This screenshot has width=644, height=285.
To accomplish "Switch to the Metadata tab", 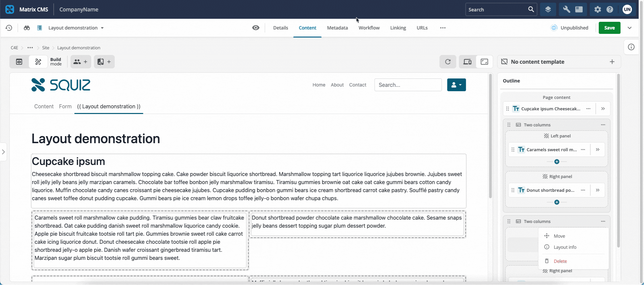I will [337, 28].
